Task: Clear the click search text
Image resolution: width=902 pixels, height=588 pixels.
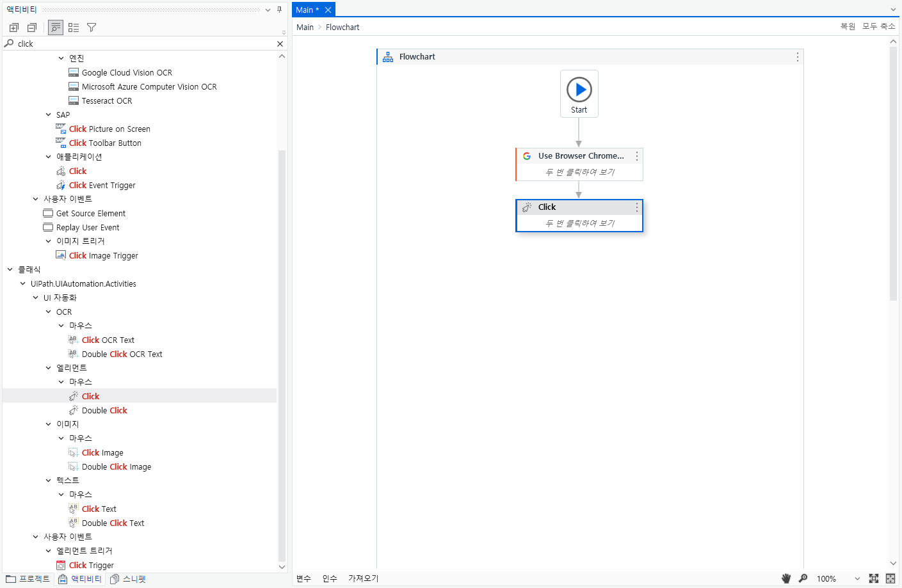Action: [x=280, y=44]
